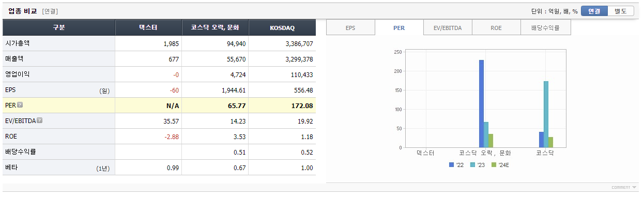Select the tallest blue '22 bar in the chart
644x197 pixels.
[x=481, y=103]
